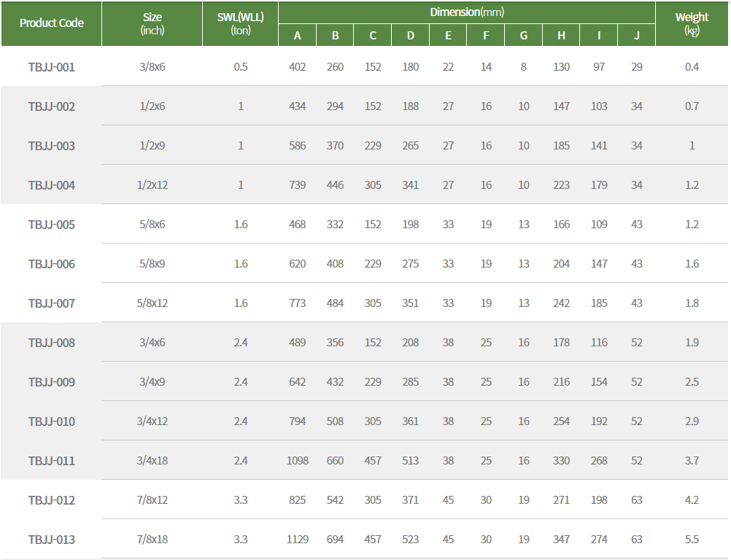Click the Product Code column header
This screenshot has width=731, height=560.
(x=51, y=23)
